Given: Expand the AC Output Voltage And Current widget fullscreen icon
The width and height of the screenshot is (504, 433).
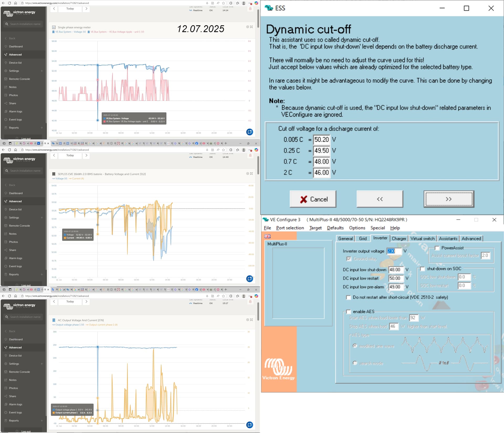Looking at the screenshot, I should tap(251, 320).
